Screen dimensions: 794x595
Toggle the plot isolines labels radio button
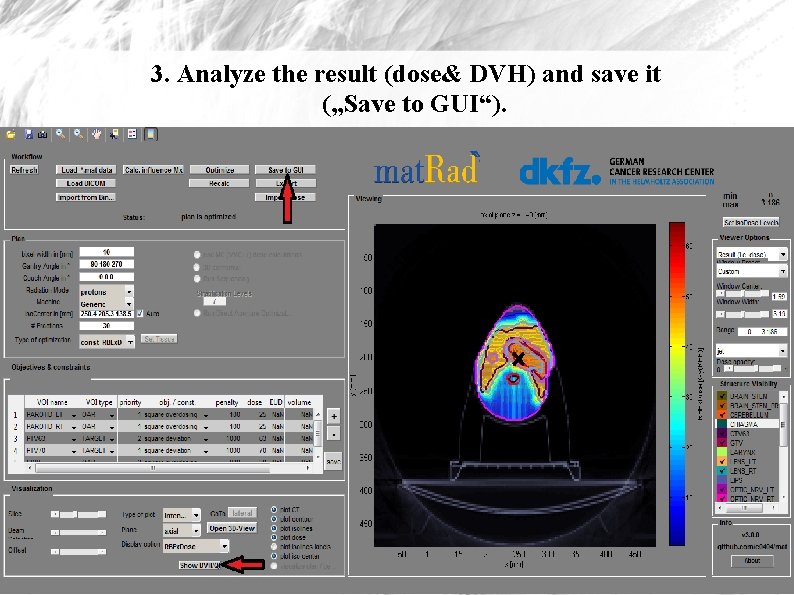(x=274, y=547)
